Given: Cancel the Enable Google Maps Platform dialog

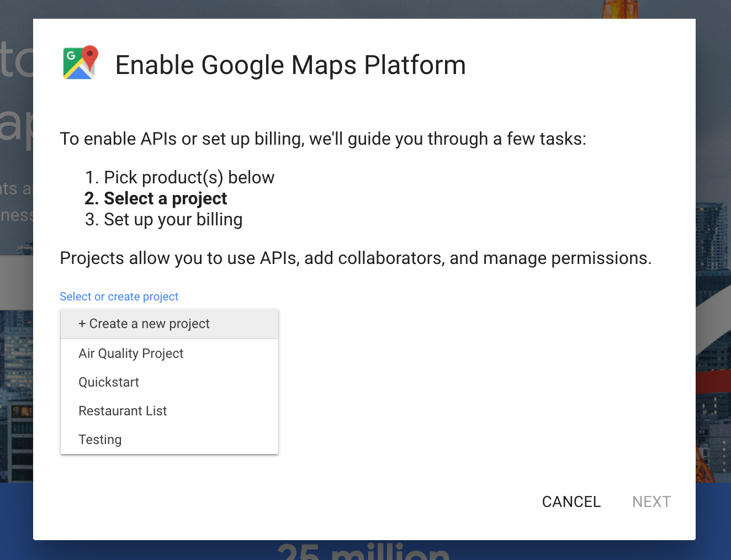Looking at the screenshot, I should coord(571,501).
